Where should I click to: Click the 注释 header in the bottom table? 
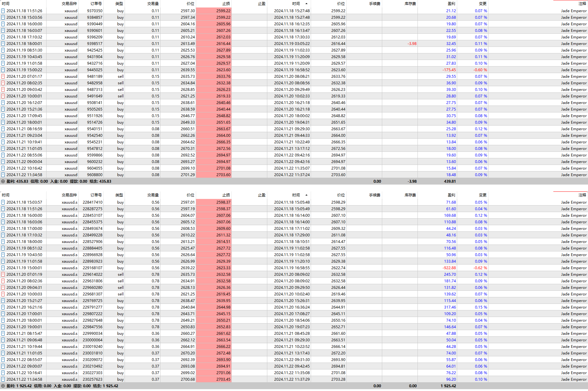[x=582, y=195]
